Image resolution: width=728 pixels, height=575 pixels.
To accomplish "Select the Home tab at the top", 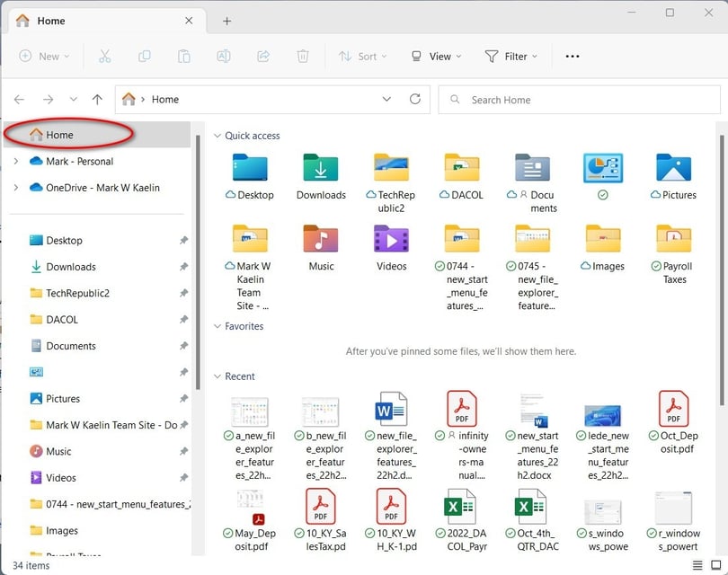I will click(x=49, y=20).
